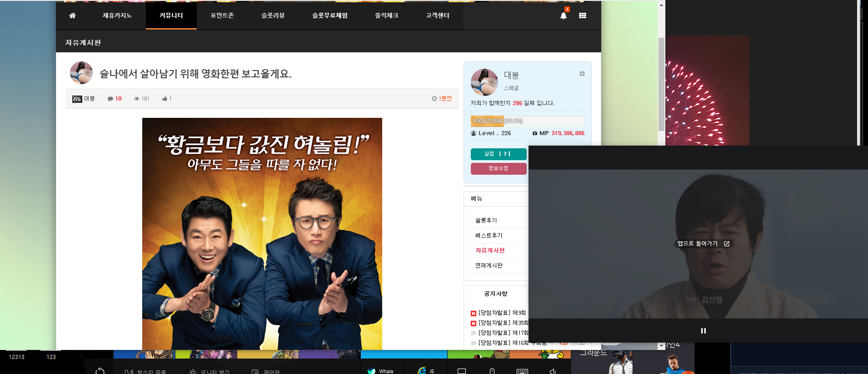Open the 출석체크 menu
This screenshot has height=374, width=868.
[387, 15]
